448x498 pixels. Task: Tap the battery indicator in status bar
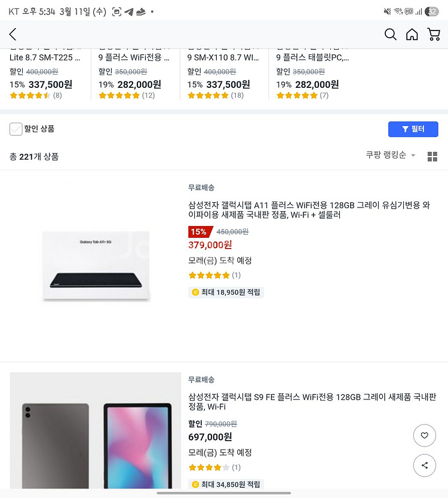coord(432,11)
